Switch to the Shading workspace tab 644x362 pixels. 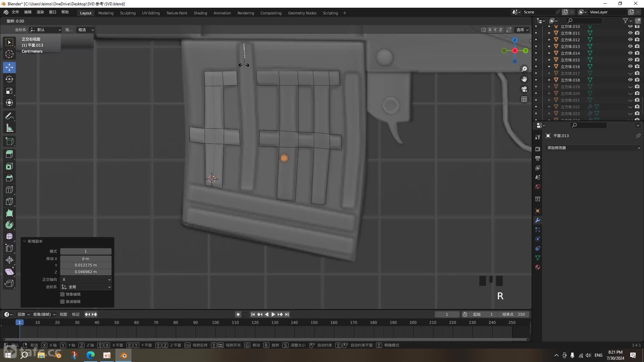click(200, 13)
